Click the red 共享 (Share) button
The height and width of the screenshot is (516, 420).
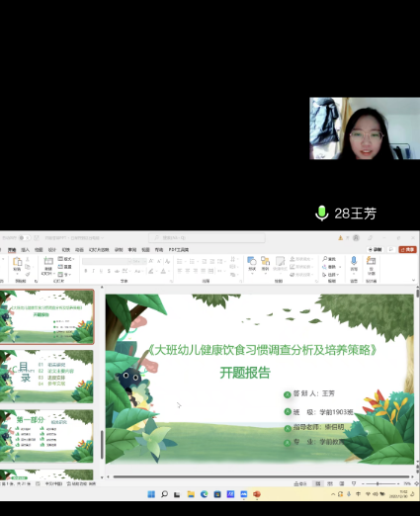tap(407, 250)
